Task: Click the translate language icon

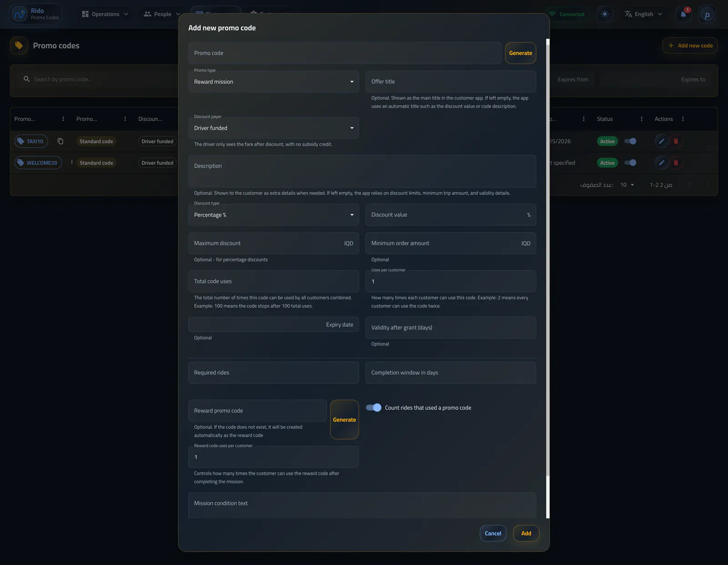Action: pyautogui.click(x=628, y=14)
